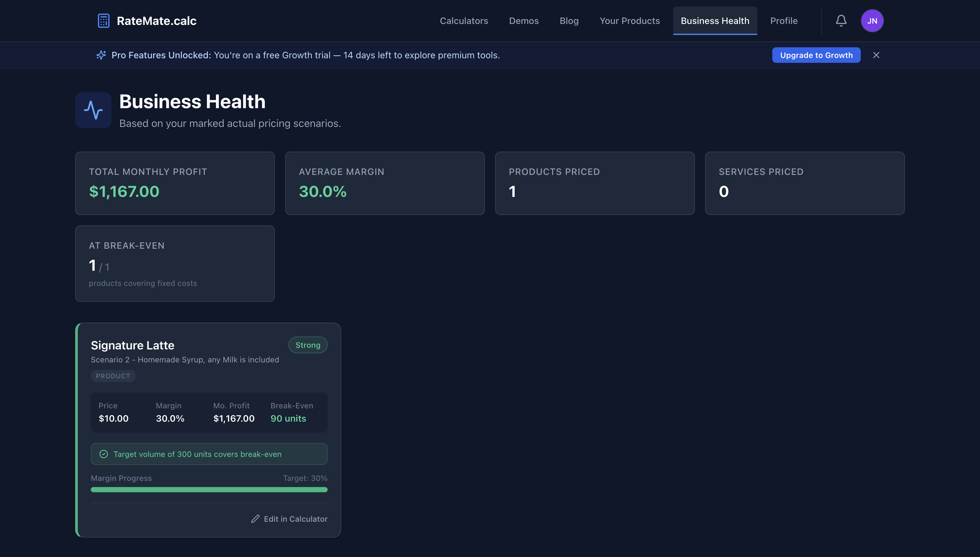Click the RateMate.calc brand name
This screenshot has width=980, height=557.
(157, 21)
